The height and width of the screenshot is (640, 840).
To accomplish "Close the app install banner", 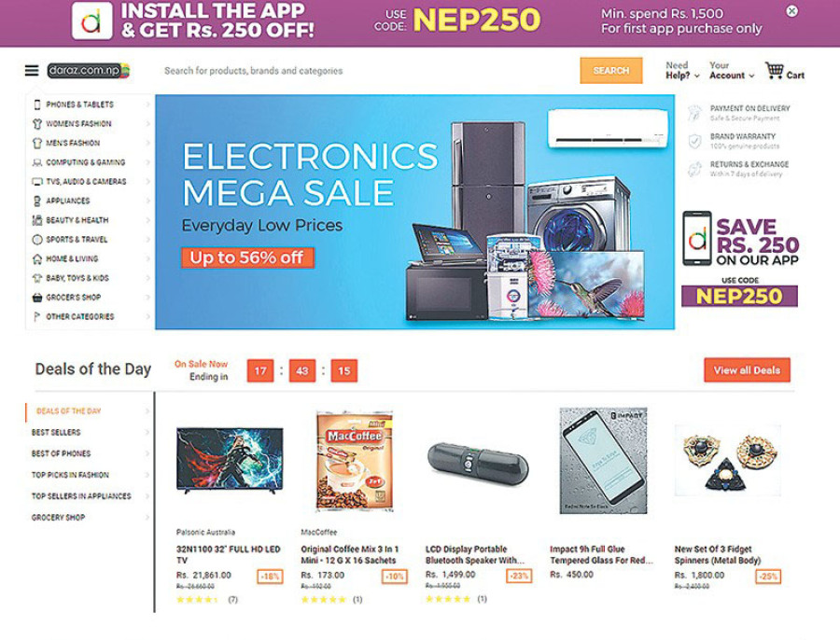I will pyautogui.click(x=791, y=11).
